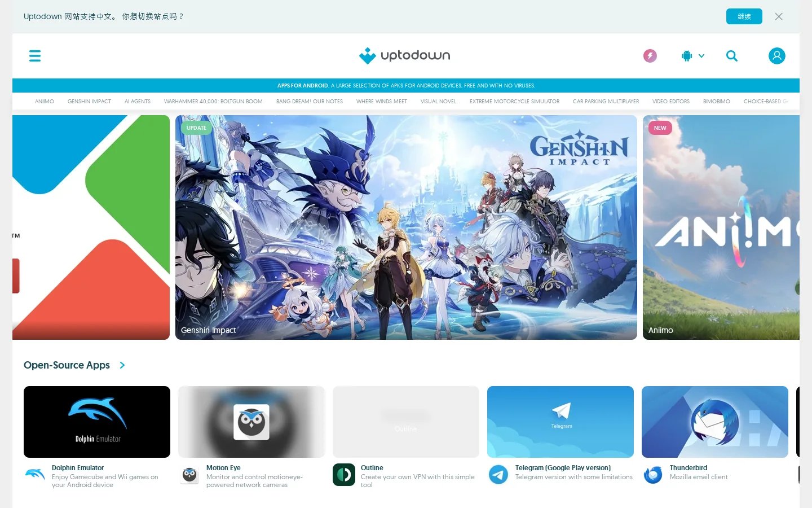Open the Motion Eye banner image
812x508 pixels.
click(x=251, y=422)
